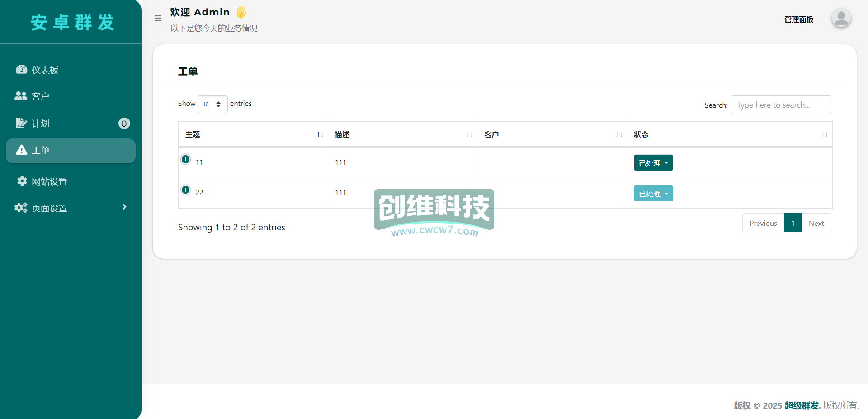Screen dimensions: 868x419
Task: Expand row 11 details plus icon
Action: click(185, 159)
